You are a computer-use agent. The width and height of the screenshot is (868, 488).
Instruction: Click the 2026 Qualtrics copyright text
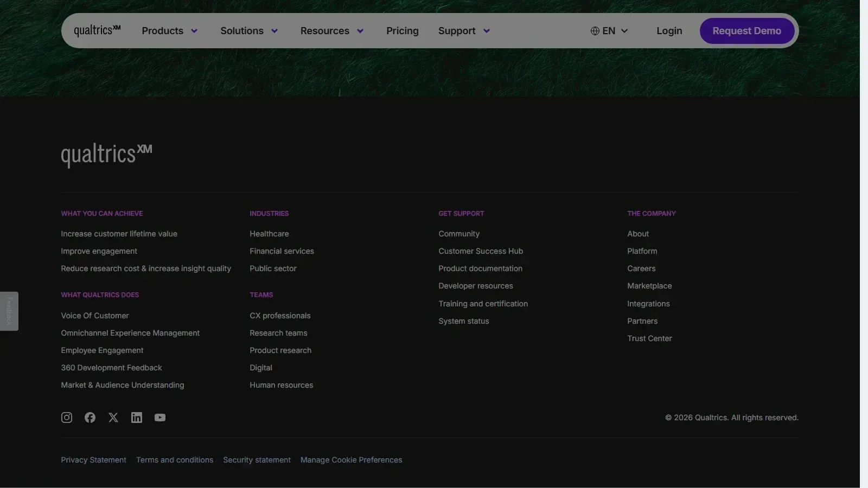(732, 418)
